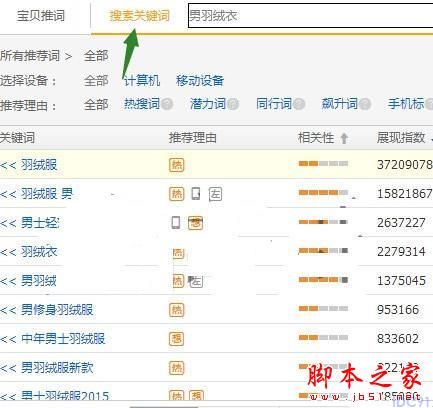Add keyword 中年男士羽绒服 with its << arrow
Viewport: 433px width, 408px height.
(8, 339)
